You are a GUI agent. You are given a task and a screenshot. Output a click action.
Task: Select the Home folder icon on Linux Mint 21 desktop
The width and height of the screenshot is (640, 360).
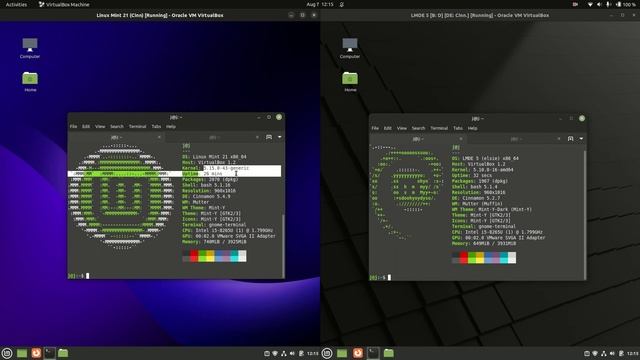[x=30, y=82]
